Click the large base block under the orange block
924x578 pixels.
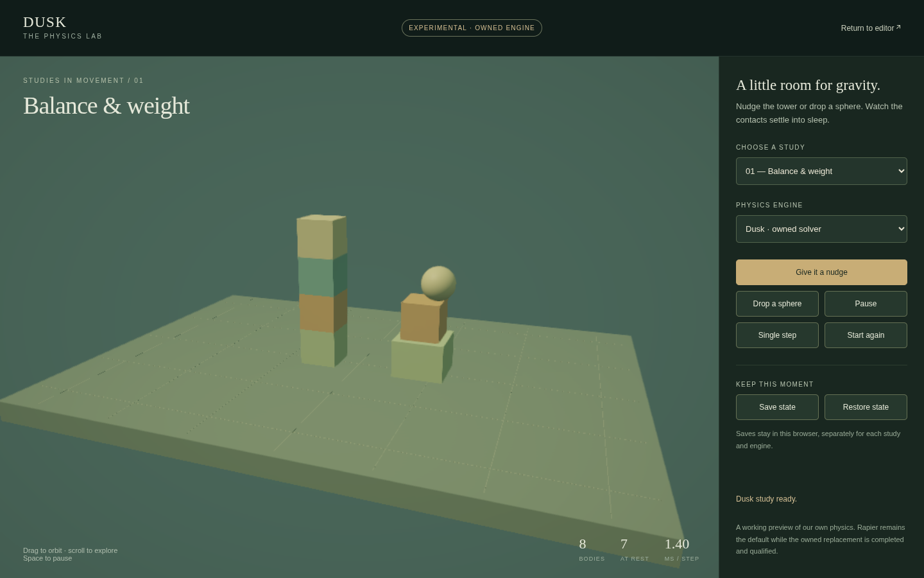[x=422, y=358]
